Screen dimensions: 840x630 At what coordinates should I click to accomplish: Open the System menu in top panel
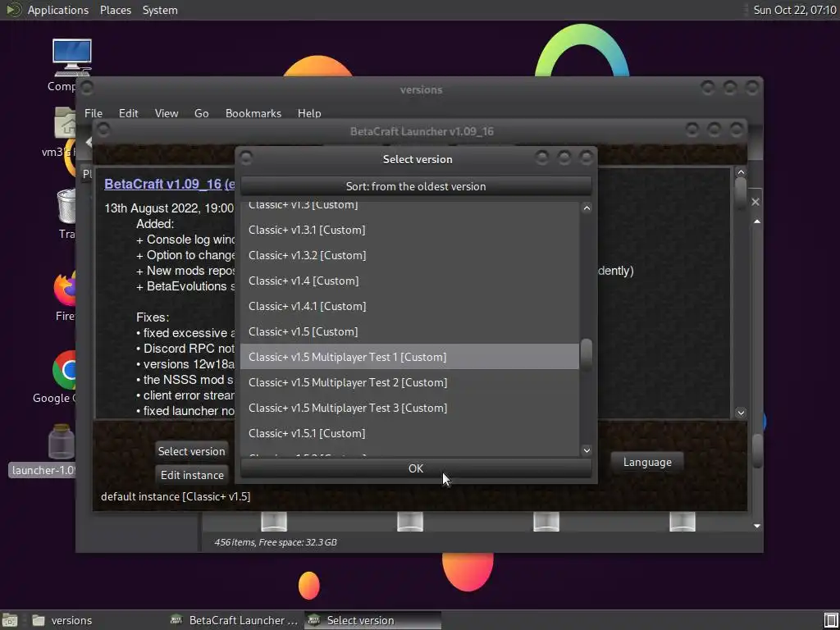[x=160, y=10]
